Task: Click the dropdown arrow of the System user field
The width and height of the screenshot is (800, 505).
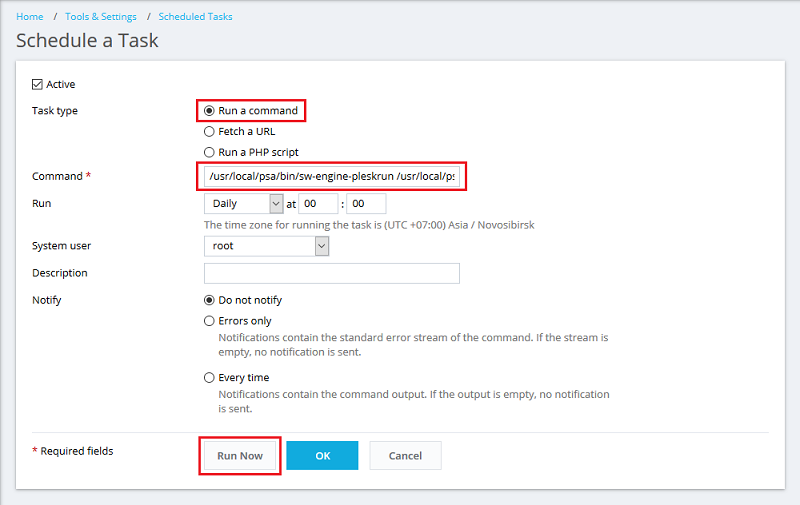Action: point(321,245)
